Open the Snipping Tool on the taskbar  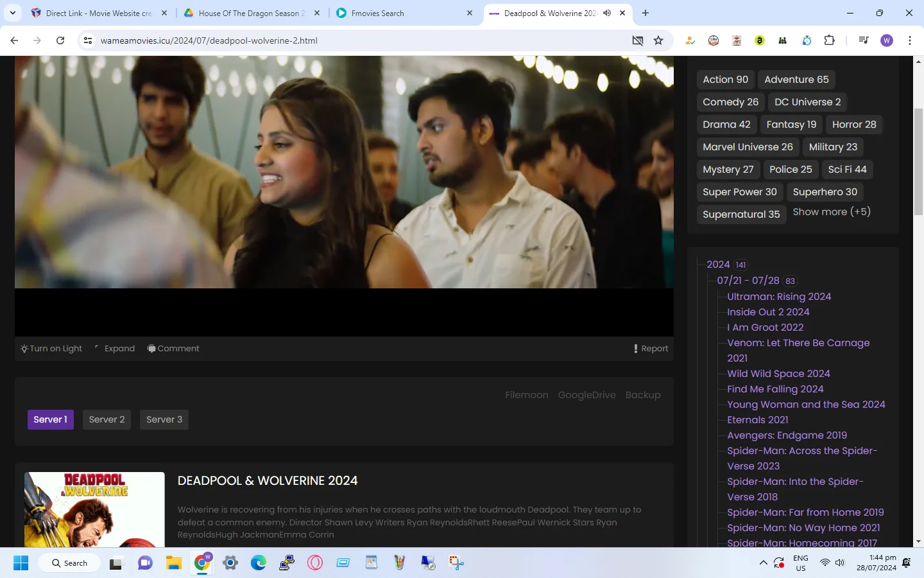coord(456,563)
